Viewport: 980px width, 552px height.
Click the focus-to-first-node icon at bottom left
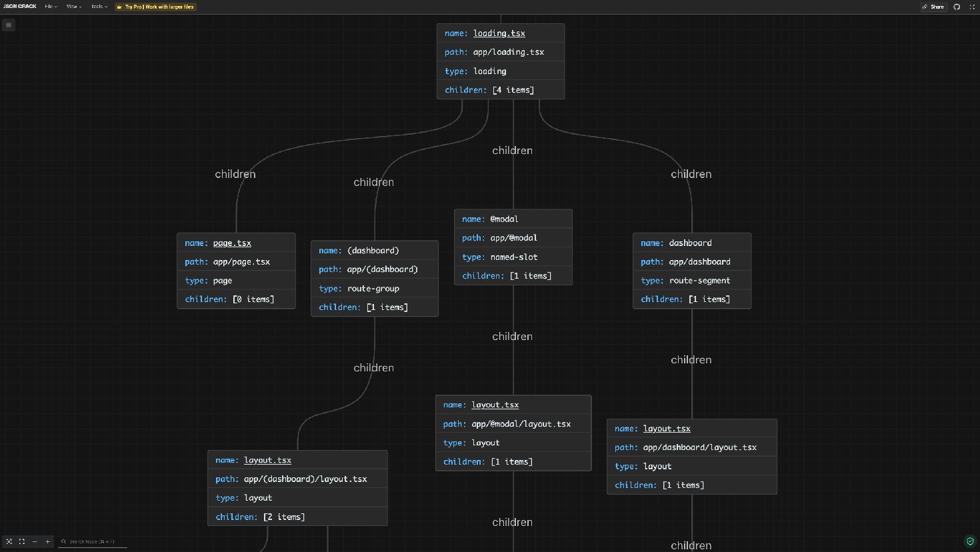point(9,541)
